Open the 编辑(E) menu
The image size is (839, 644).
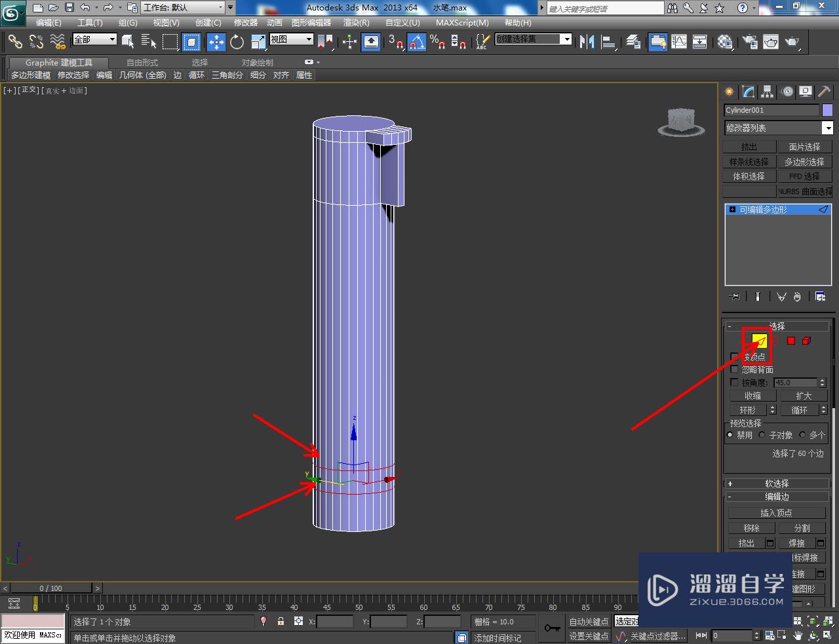49,22
